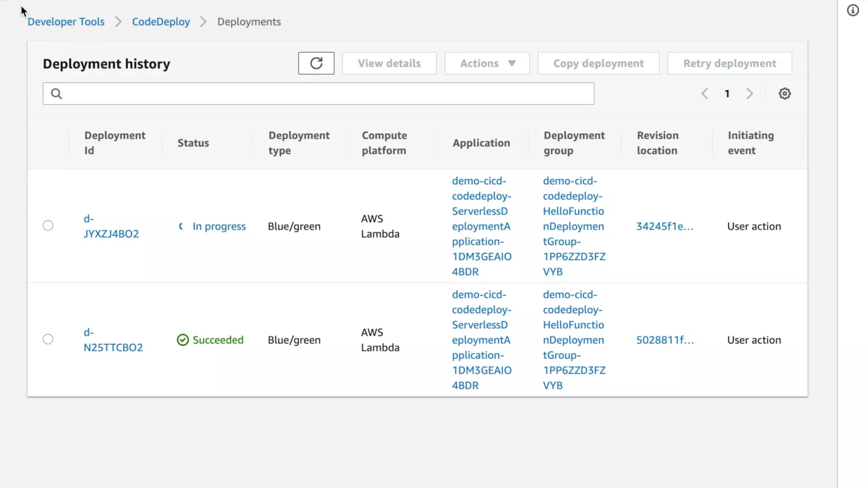Open revision 5028811f link

(x=665, y=340)
